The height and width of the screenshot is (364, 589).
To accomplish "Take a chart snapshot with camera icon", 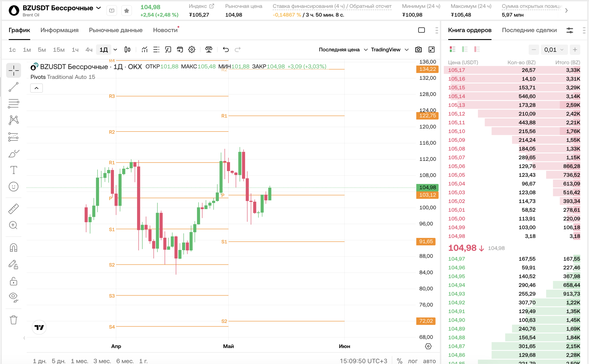I will [419, 50].
